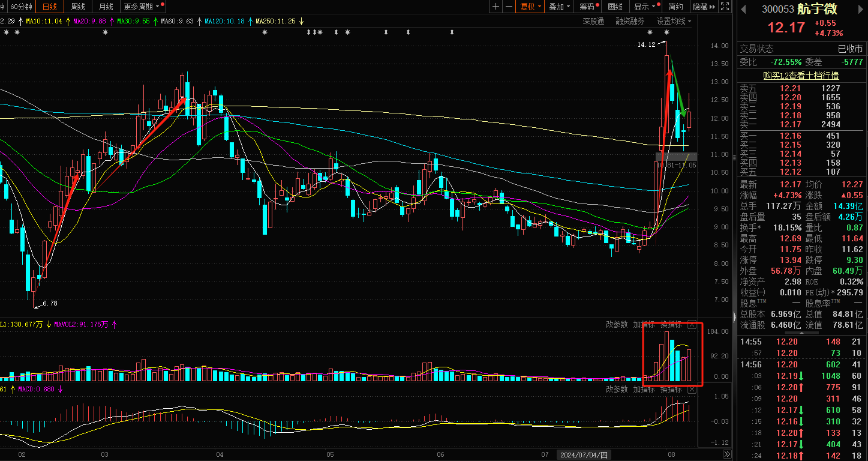Go to previous stock with left arrow
Image resolution: width=868 pixels, height=461 pixels.
[743, 9]
